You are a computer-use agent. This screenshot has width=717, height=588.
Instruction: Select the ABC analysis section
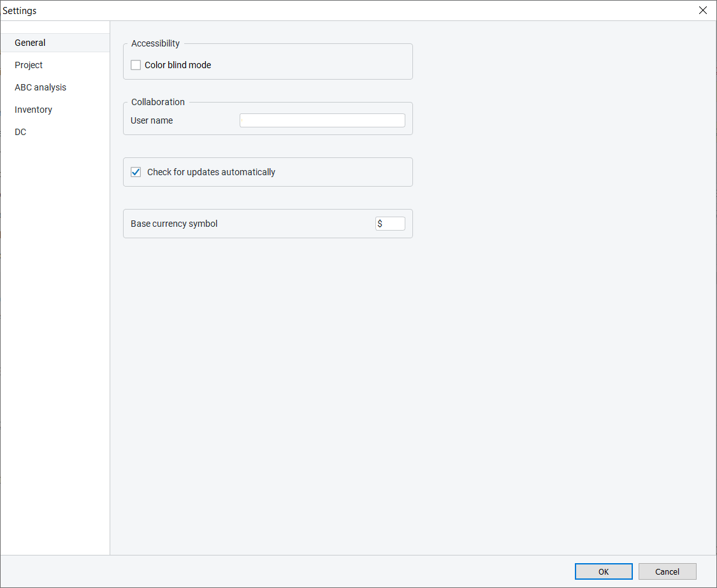click(x=40, y=87)
